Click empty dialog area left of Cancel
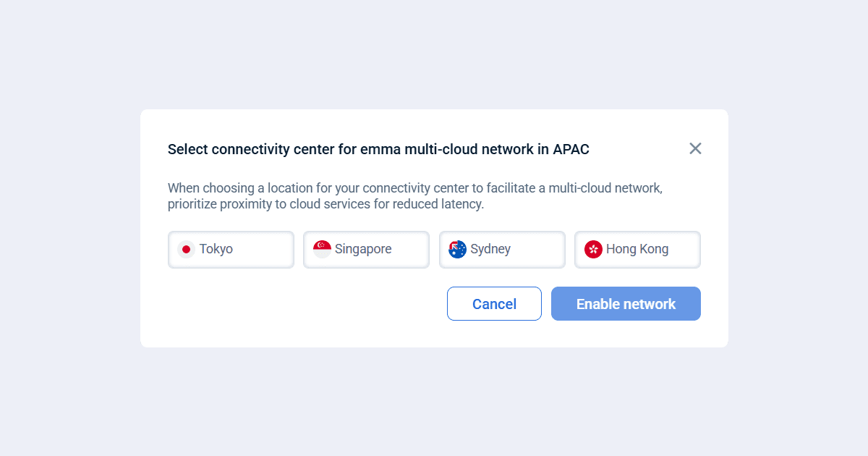 pos(304,304)
